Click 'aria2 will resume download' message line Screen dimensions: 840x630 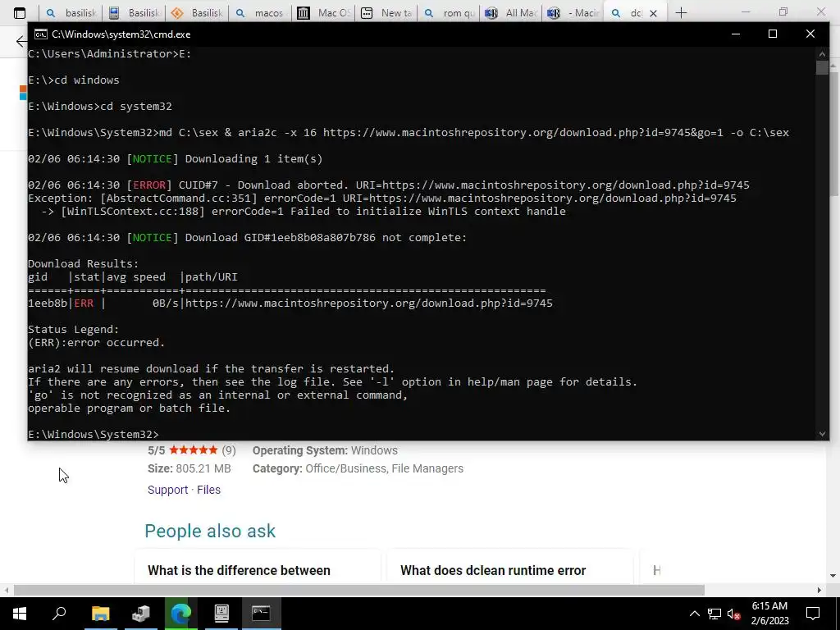pos(211,368)
